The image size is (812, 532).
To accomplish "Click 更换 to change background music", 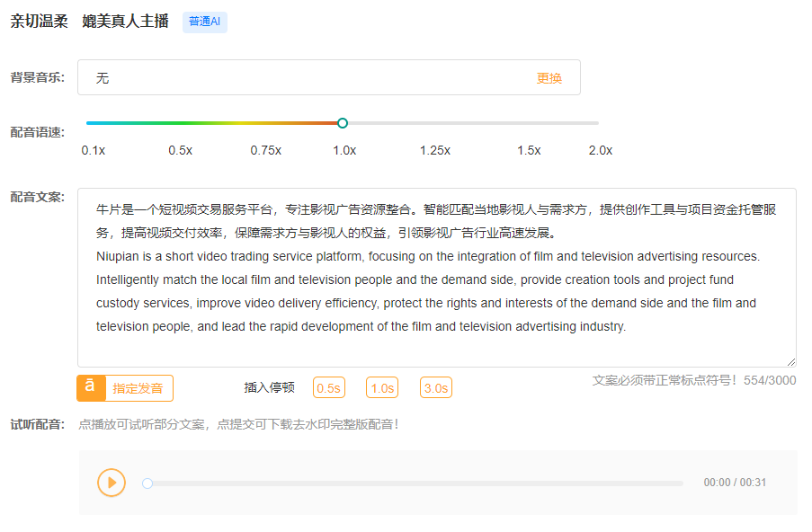I will (x=549, y=78).
